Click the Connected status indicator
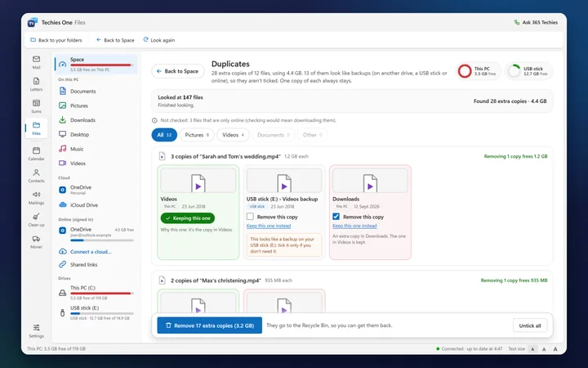Screen dimensions: 588x368 (469, 349)
